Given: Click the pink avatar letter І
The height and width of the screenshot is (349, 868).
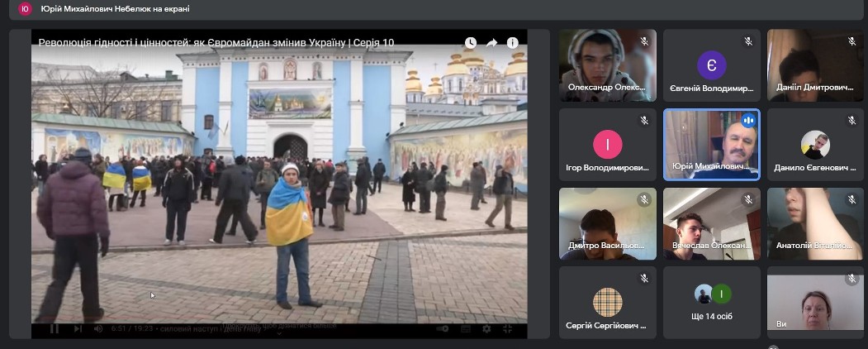Looking at the screenshot, I should pos(608,145).
